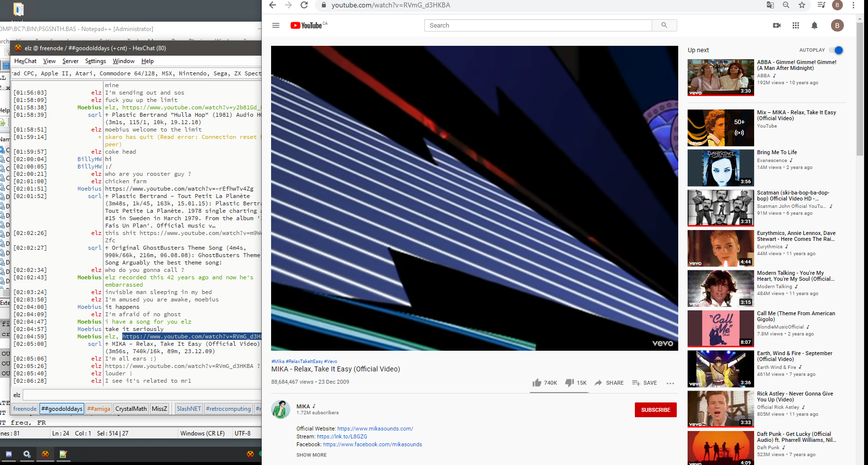Open the more actions ellipsis below the video
Image resolution: width=868 pixels, height=465 pixels.
click(670, 383)
